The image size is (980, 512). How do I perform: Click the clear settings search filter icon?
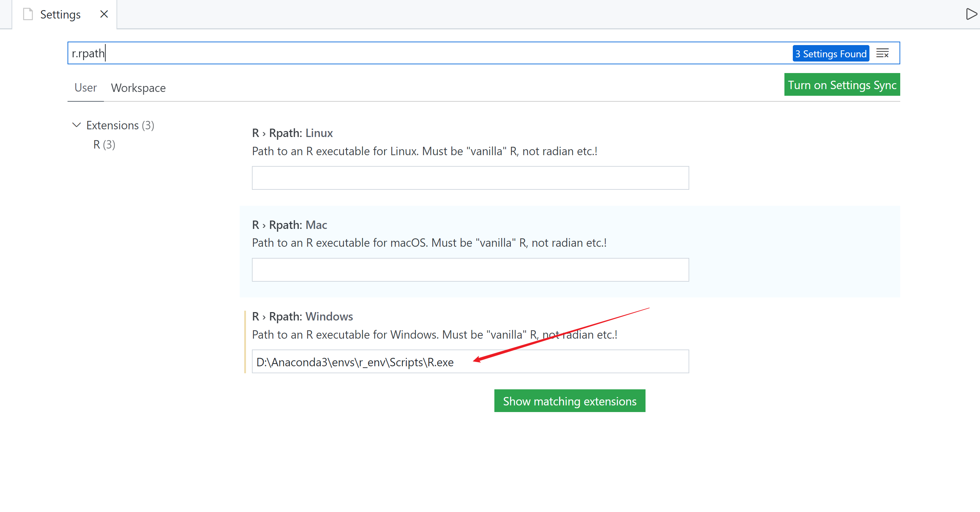click(x=882, y=53)
